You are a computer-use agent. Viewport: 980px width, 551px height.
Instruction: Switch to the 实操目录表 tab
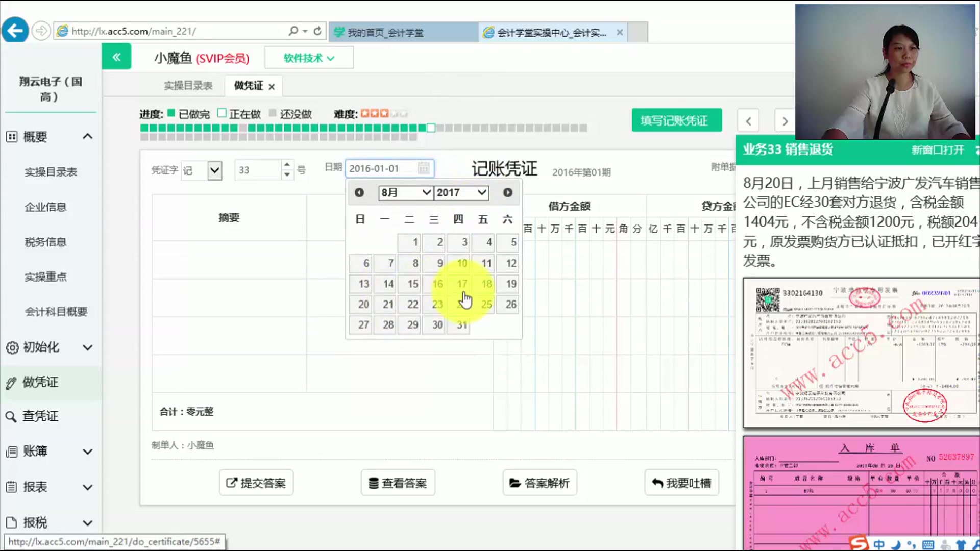coord(188,86)
